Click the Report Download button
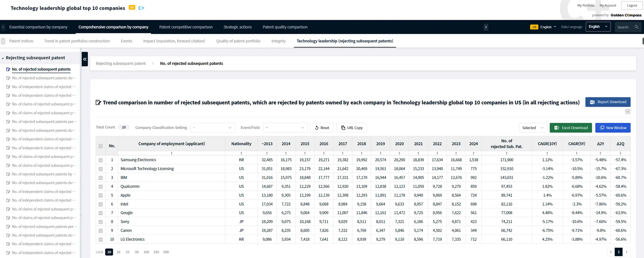Screen dimensions: 644x258 click(x=608, y=102)
